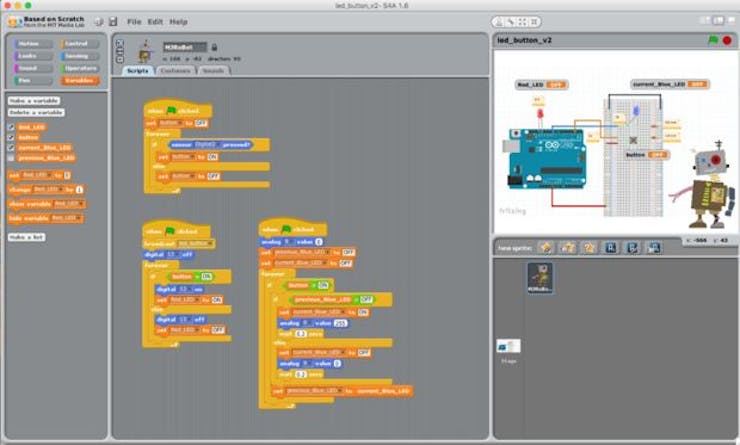This screenshot has width=740, height=445.
Task: Click the sprite lock icon
Action: point(214,47)
